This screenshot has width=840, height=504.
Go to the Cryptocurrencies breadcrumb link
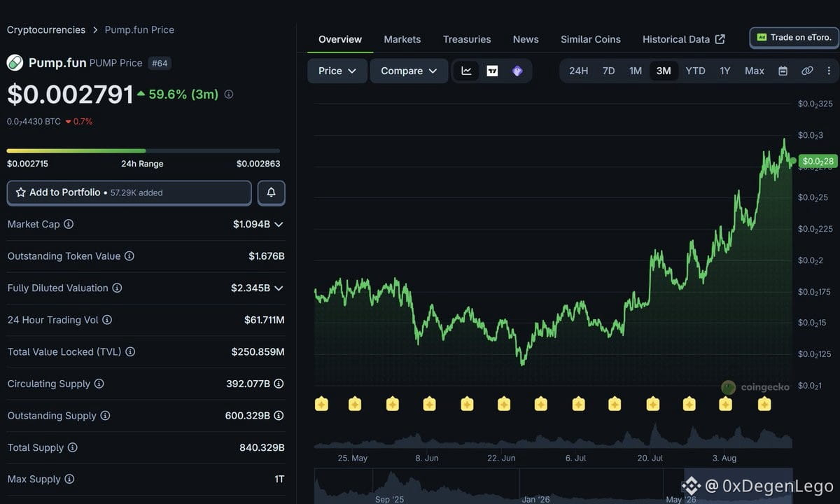click(x=46, y=29)
